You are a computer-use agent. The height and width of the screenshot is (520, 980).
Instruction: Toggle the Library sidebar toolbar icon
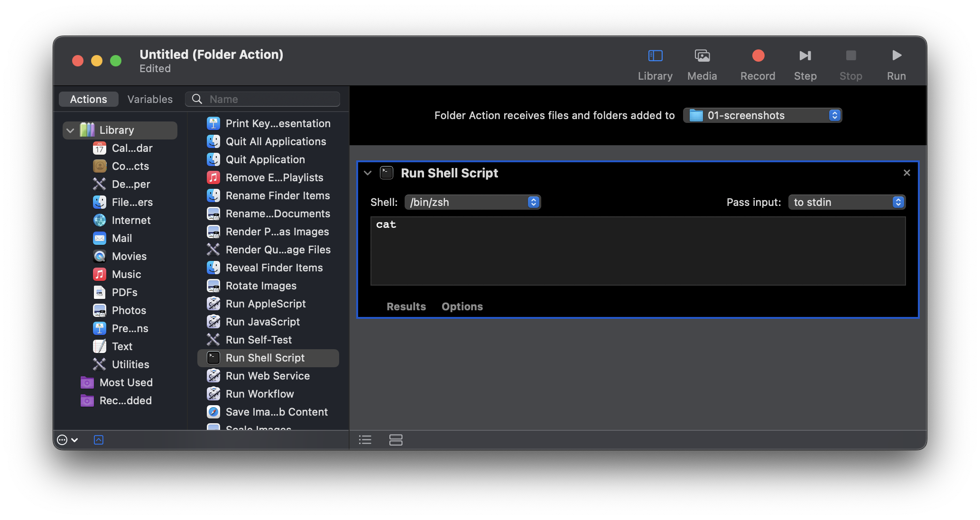click(x=655, y=64)
